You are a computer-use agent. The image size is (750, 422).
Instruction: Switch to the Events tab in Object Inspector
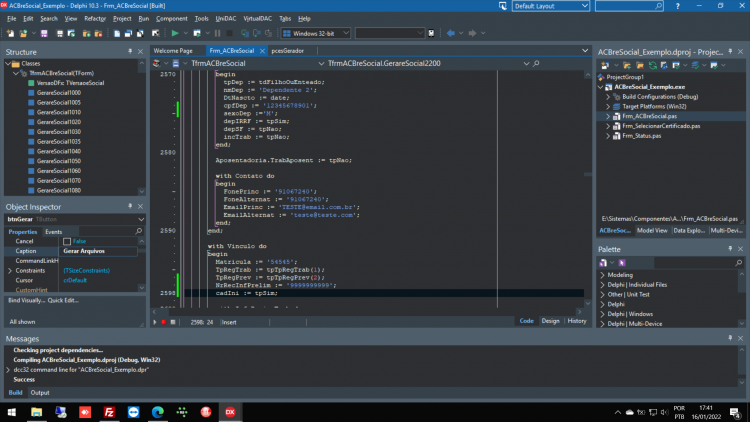53,232
